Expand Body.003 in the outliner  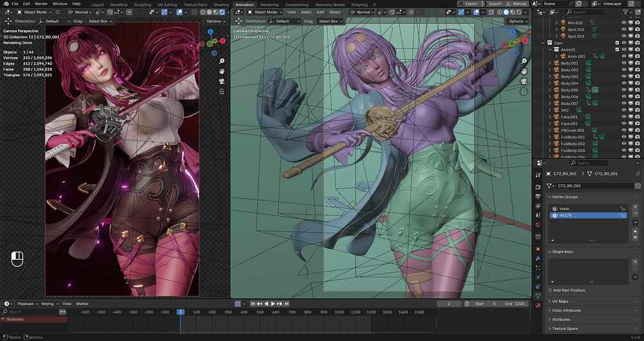[550, 77]
